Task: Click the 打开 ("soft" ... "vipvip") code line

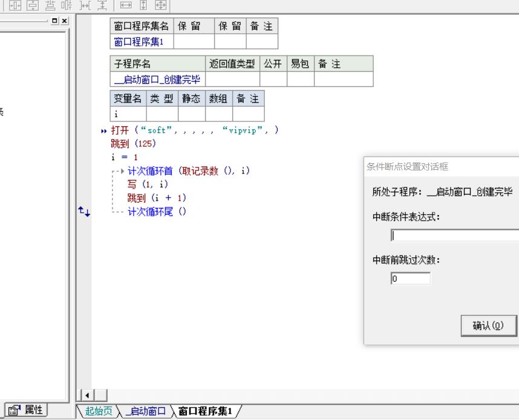Action: (195, 131)
